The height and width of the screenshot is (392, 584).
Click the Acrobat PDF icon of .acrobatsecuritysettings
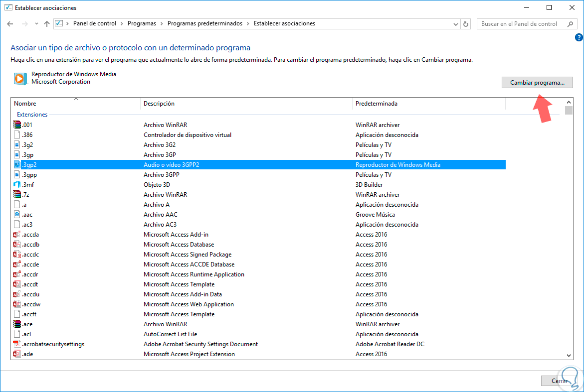tap(17, 344)
